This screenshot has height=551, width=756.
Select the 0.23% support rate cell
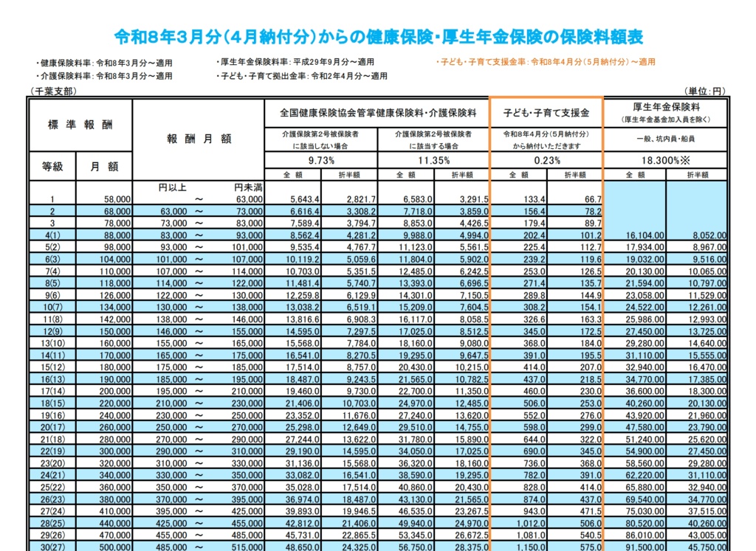546,159
